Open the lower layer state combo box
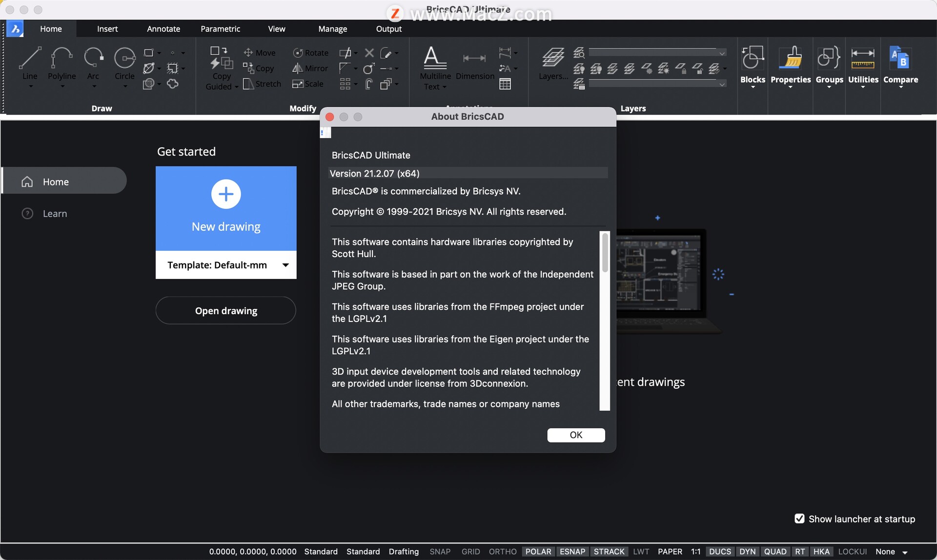 (x=657, y=84)
